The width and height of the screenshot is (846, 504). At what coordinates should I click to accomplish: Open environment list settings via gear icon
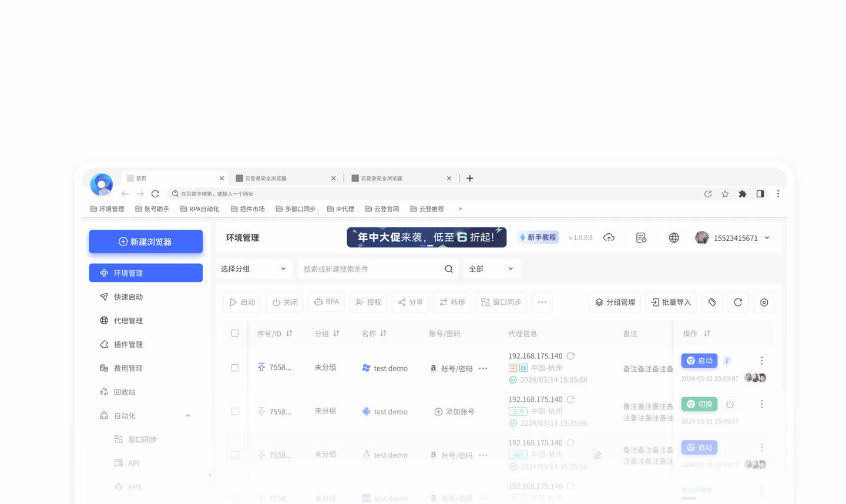[764, 302]
